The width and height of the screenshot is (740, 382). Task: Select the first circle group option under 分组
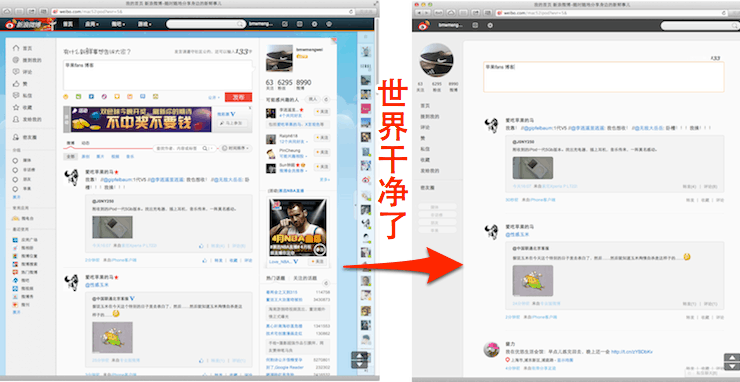tap(16, 161)
